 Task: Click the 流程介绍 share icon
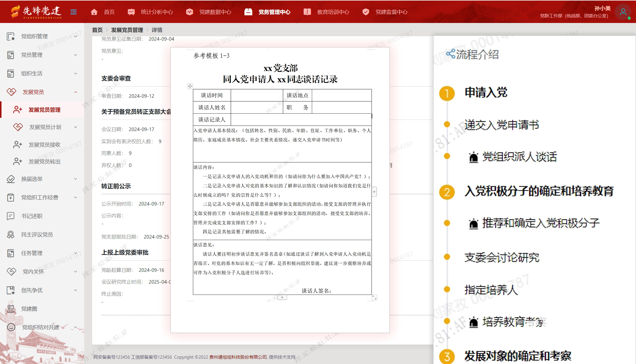point(450,54)
